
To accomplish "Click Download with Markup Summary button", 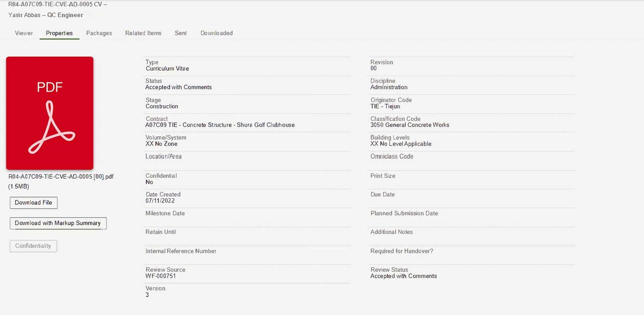I will coord(58,223).
